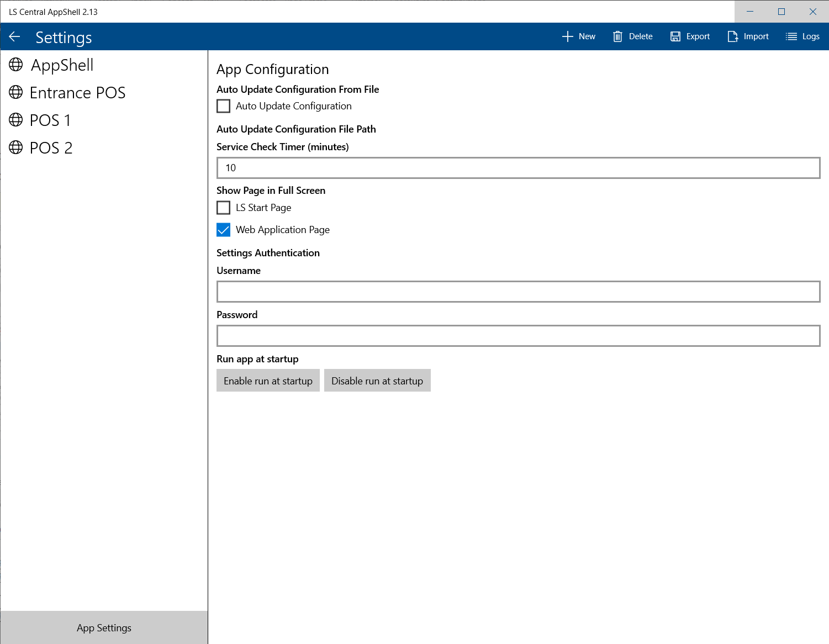Select POS 1 in the sidebar list
829x644 pixels.
click(x=50, y=120)
